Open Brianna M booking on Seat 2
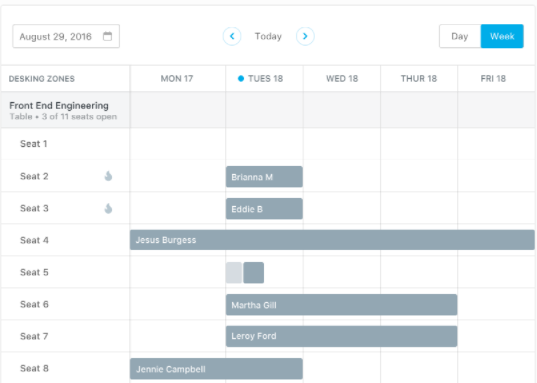This screenshot has width=537, height=383. 264,177
